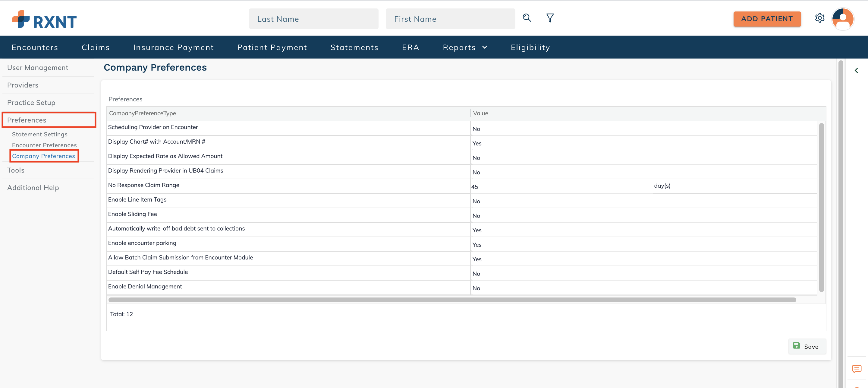This screenshot has height=388, width=868.
Task: Click the preferences table vertical scrollbar
Action: point(821,208)
